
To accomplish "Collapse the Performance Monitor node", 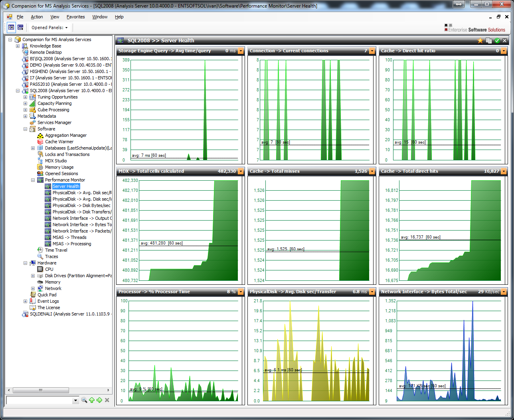I will click(x=33, y=180).
